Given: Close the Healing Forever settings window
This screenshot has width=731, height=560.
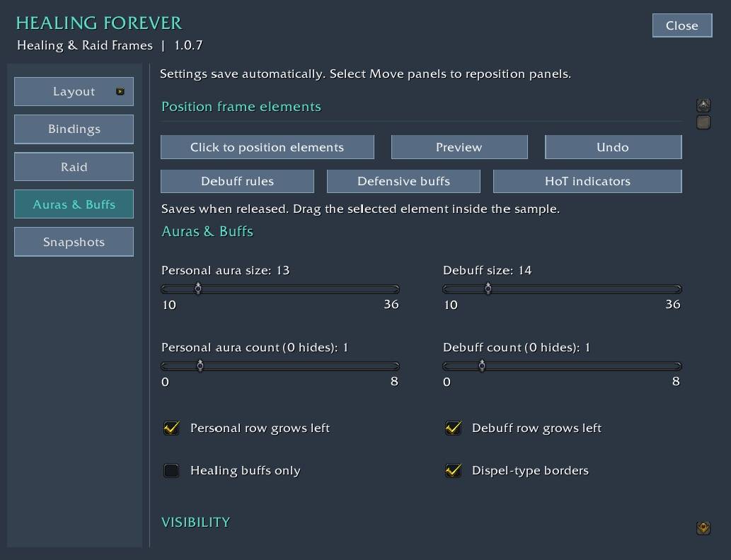Looking at the screenshot, I should 682,25.
